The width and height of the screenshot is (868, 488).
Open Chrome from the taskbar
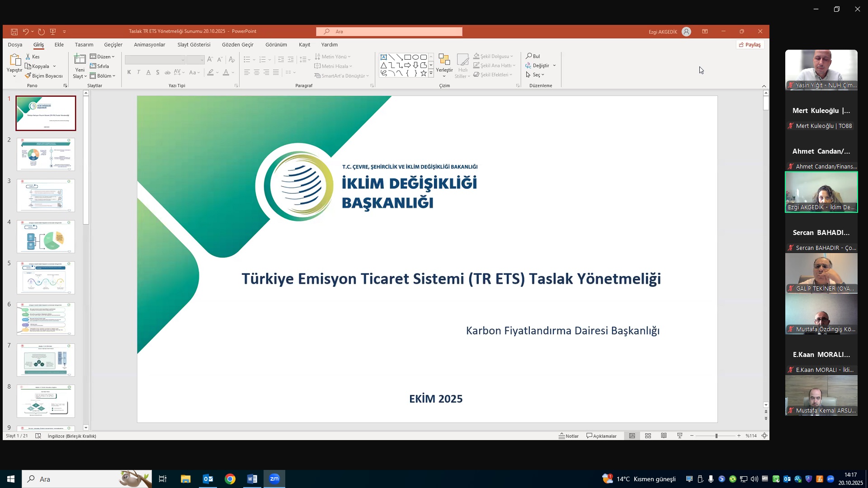230,479
